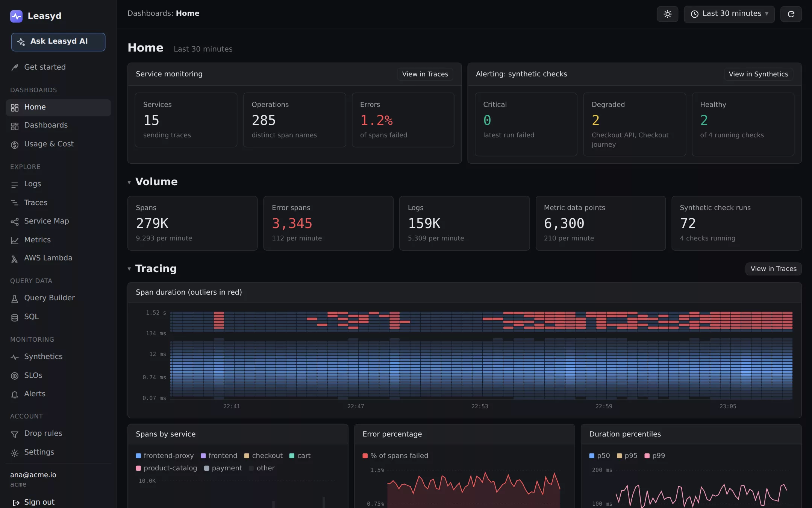This screenshot has height=508, width=812.
Task: Toggle the light/dark theme sun icon
Action: click(x=667, y=14)
